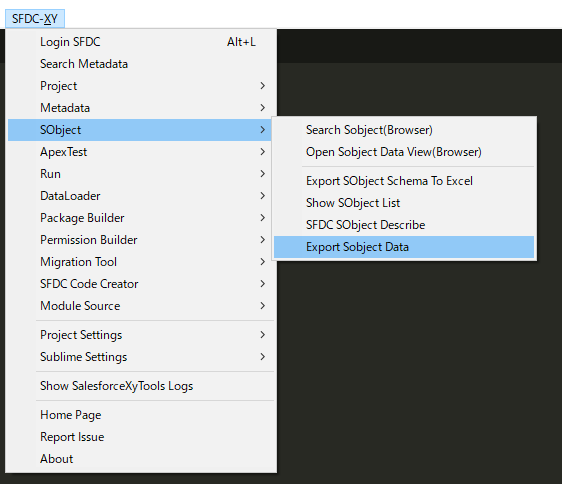This screenshot has height=484, width=562.
Task: Expand the Migration Tool submenu
Action: (141, 262)
